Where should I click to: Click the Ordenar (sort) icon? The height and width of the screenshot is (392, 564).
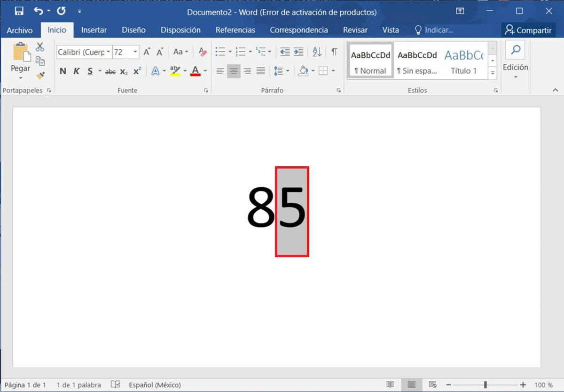point(316,52)
